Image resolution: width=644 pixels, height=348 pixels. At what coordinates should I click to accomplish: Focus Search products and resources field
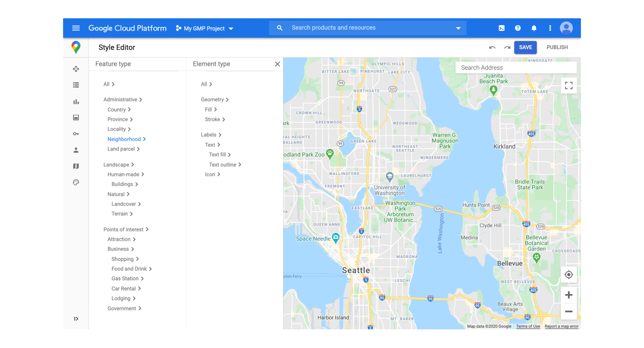(x=367, y=28)
